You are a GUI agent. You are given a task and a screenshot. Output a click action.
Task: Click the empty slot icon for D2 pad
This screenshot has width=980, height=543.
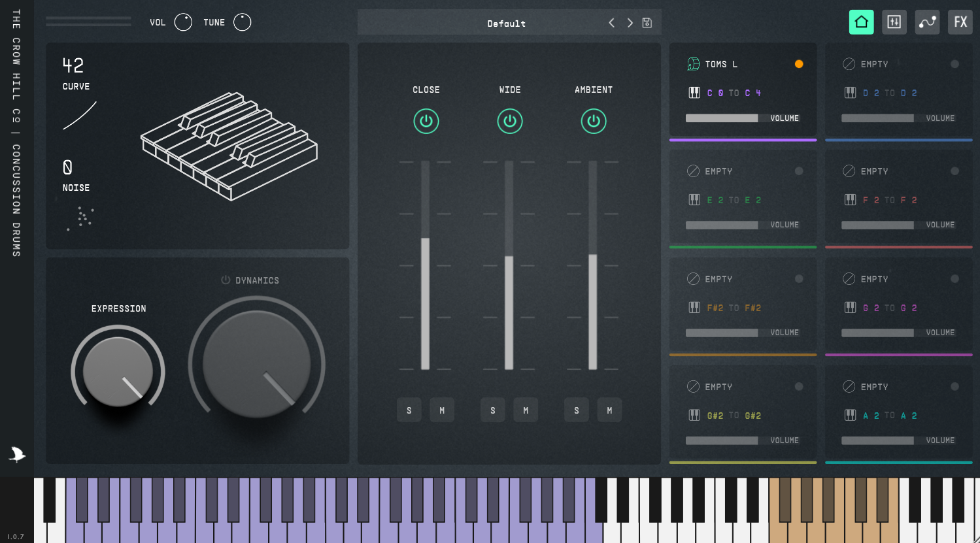point(849,64)
